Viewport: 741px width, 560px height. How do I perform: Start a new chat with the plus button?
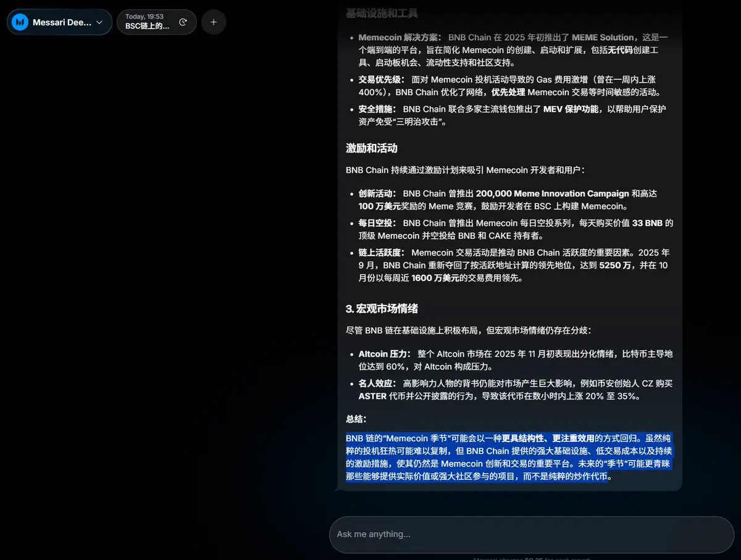click(x=214, y=22)
